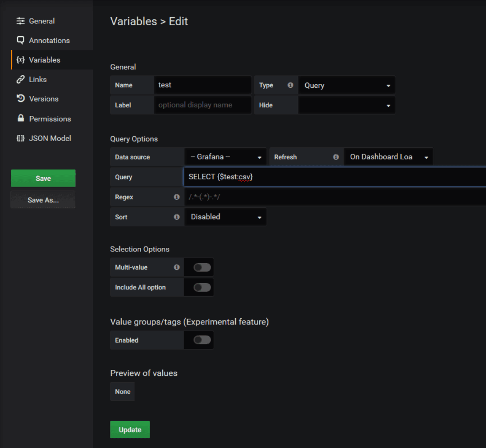
Task: Click the JSON Model braces icon
Action: click(20, 138)
